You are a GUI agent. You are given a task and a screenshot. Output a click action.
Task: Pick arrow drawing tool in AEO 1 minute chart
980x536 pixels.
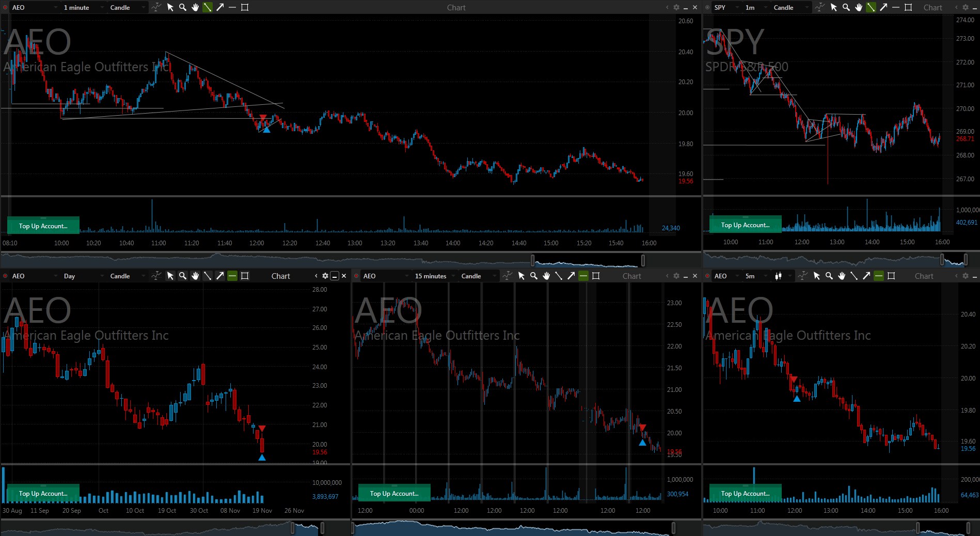[220, 7]
